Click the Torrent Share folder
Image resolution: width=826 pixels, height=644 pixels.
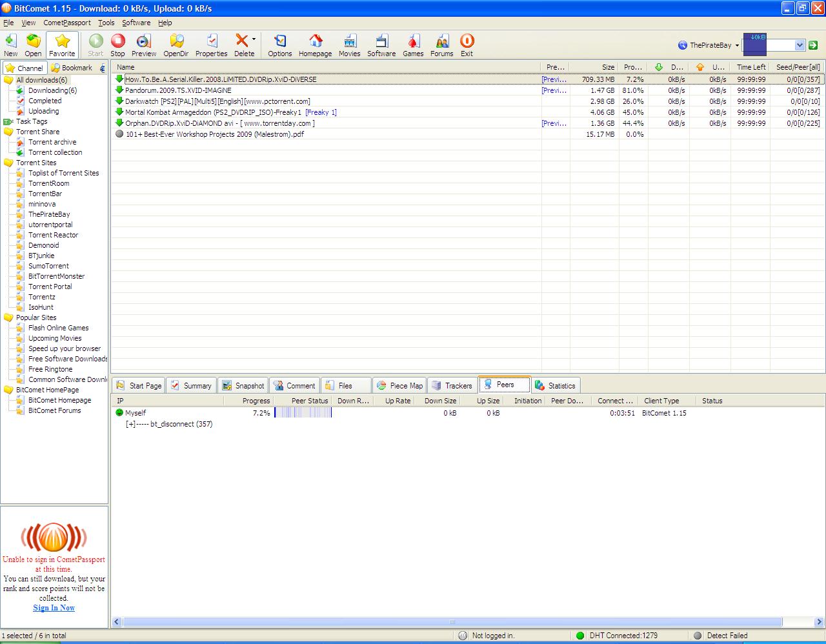click(x=37, y=132)
